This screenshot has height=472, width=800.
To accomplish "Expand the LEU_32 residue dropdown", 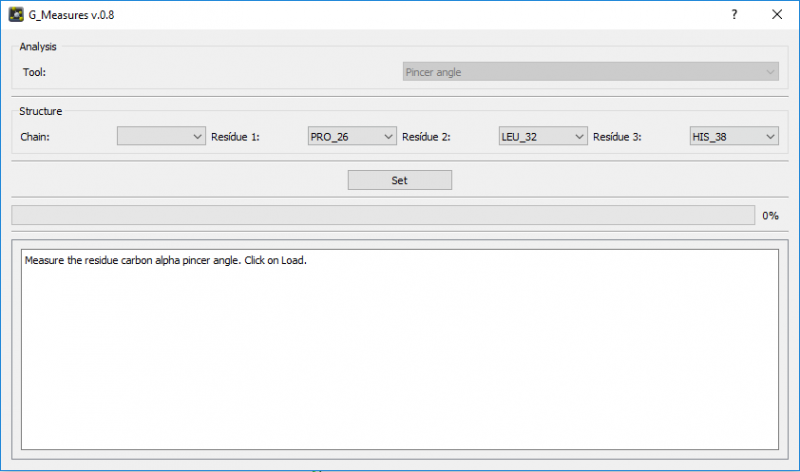I will coord(543,137).
